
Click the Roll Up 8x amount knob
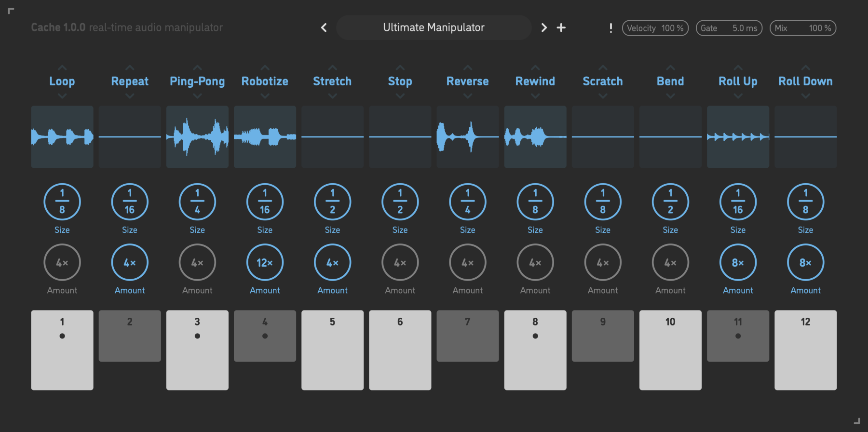tap(738, 263)
